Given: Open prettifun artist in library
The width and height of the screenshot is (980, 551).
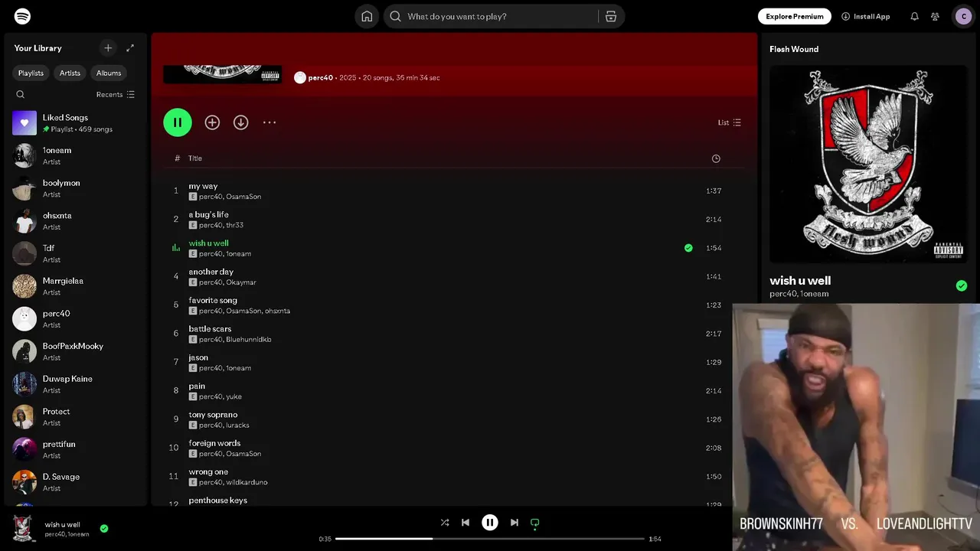Looking at the screenshot, I should pos(75,449).
